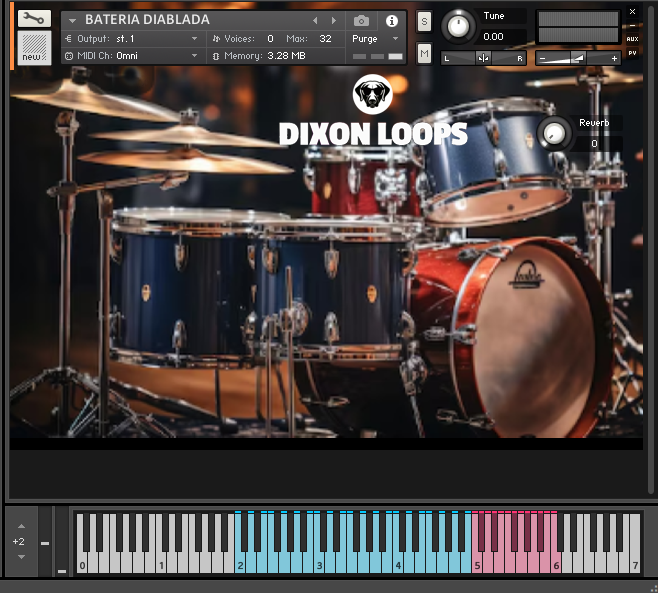Click the camera snapshot icon

tap(361, 20)
